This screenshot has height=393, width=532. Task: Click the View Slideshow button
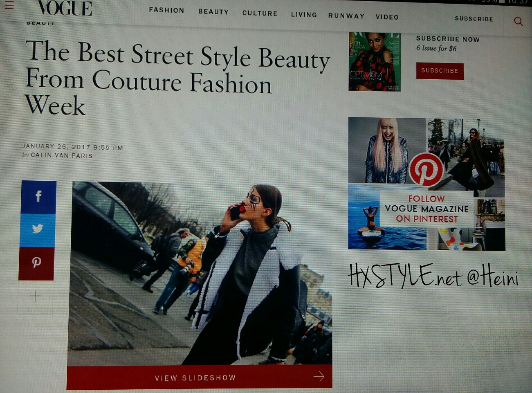[x=195, y=377]
